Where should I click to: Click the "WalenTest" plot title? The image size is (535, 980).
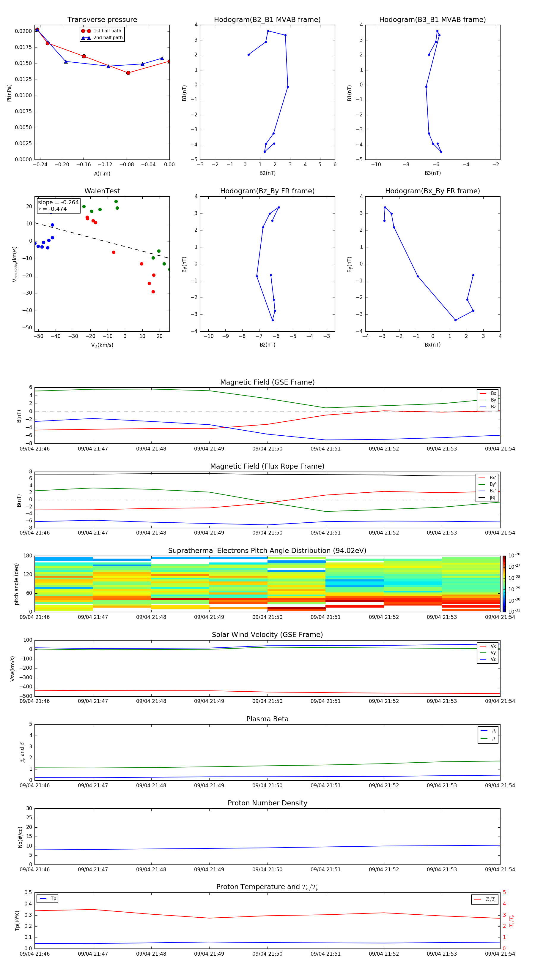coord(102,191)
